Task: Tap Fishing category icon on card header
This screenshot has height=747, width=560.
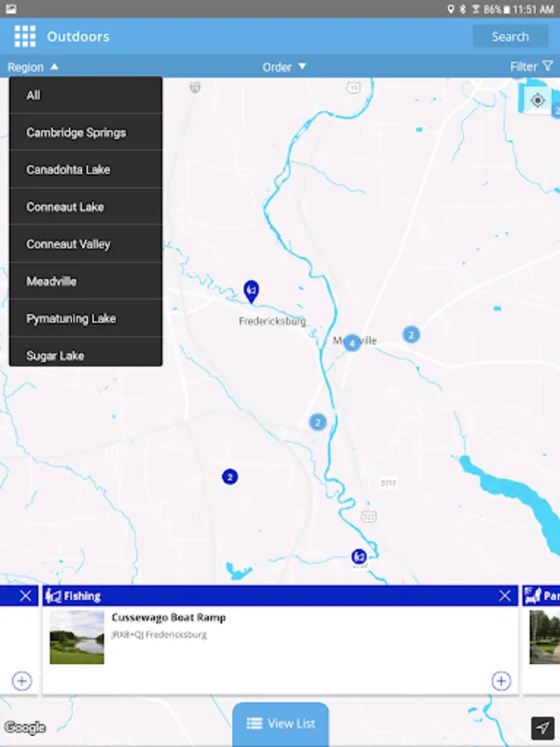Action: 53,596
